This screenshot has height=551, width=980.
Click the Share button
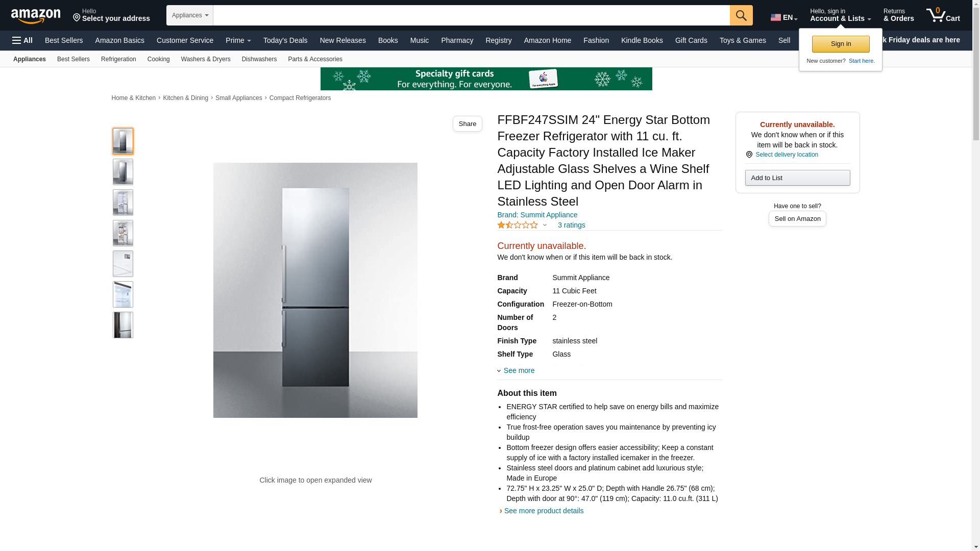point(467,123)
